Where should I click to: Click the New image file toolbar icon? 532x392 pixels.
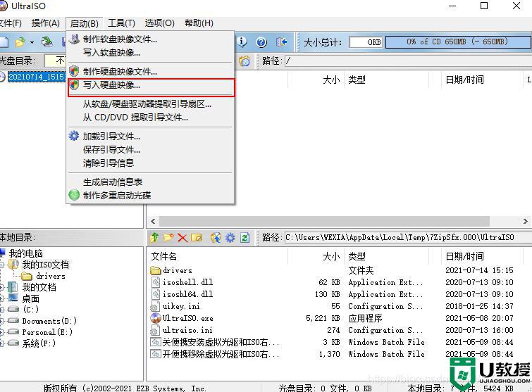click(x=4, y=42)
